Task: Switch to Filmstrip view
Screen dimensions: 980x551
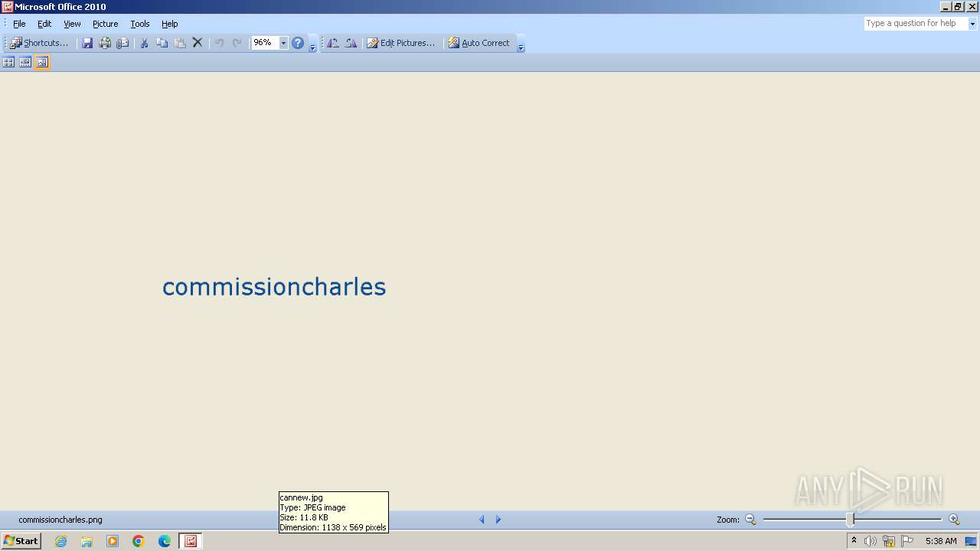Action: [x=25, y=62]
